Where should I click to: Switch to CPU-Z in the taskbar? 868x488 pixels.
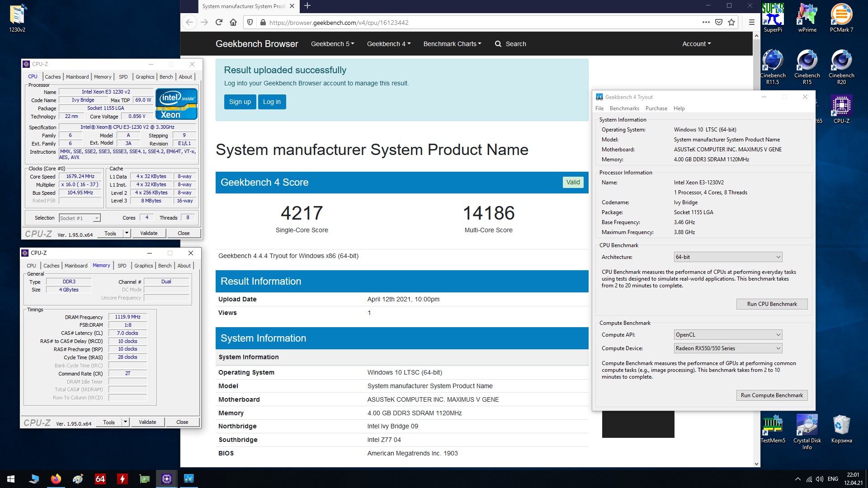click(166, 479)
